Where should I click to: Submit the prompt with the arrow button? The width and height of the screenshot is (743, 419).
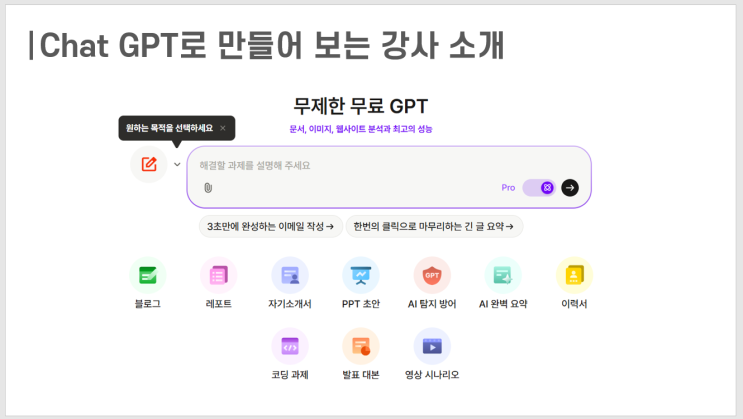pyautogui.click(x=570, y=188)
